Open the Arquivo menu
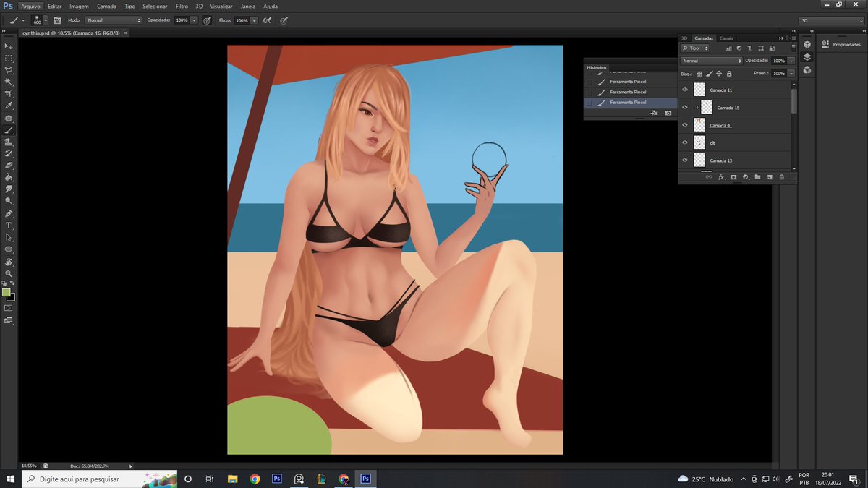 [31, 6]
